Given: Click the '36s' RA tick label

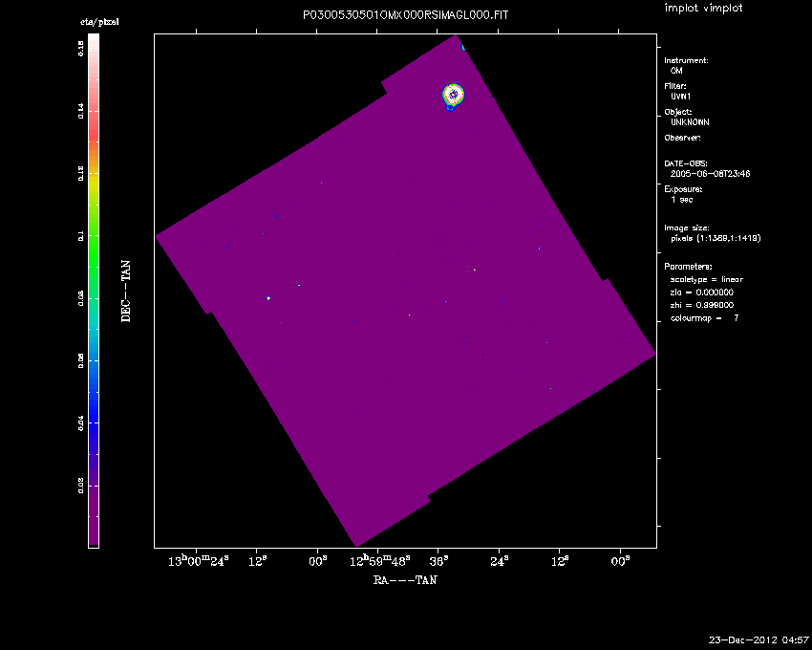Looking at the screenshot, I should pos(438,561).
